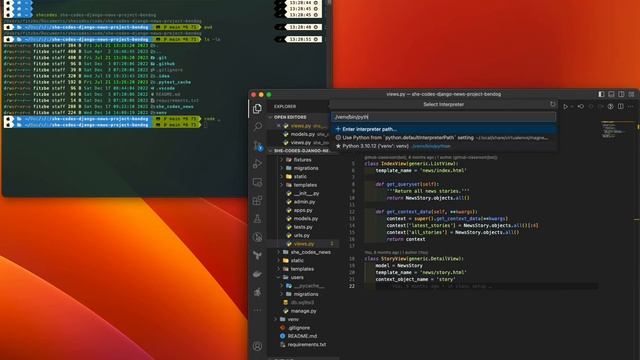The height and width of the screenshot is (360, 640).
Task: Show additional views ellipsis in activity bar
Action: pos(257,310)
